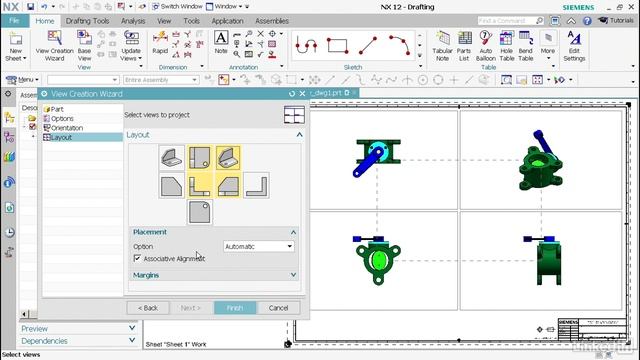This screenshot has height=360, width=640.
Task: Launch the View Creation Wizard ribbon icon
Action: coord(54,46)
